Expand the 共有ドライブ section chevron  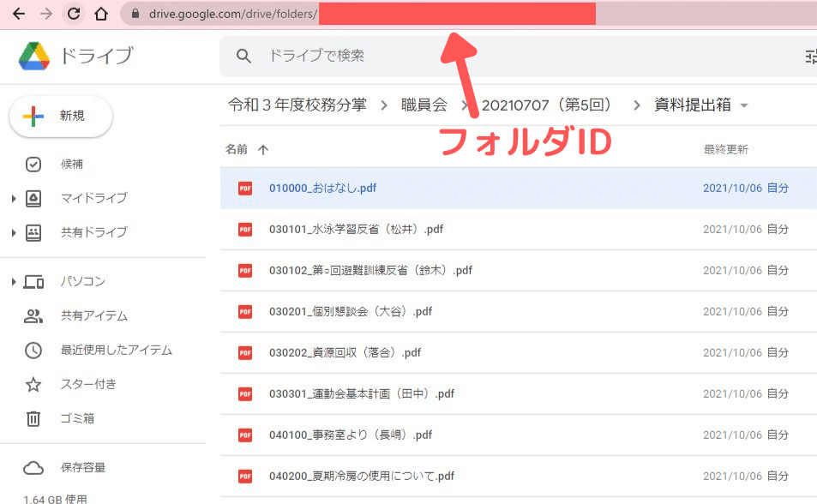pos(13,231)
